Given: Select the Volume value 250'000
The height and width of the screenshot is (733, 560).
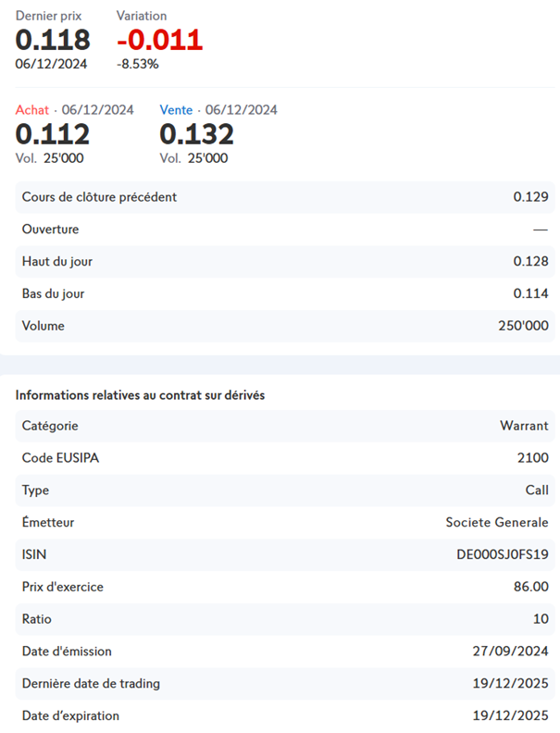Looking at the screenshot, I should click(x=523, y=327).
